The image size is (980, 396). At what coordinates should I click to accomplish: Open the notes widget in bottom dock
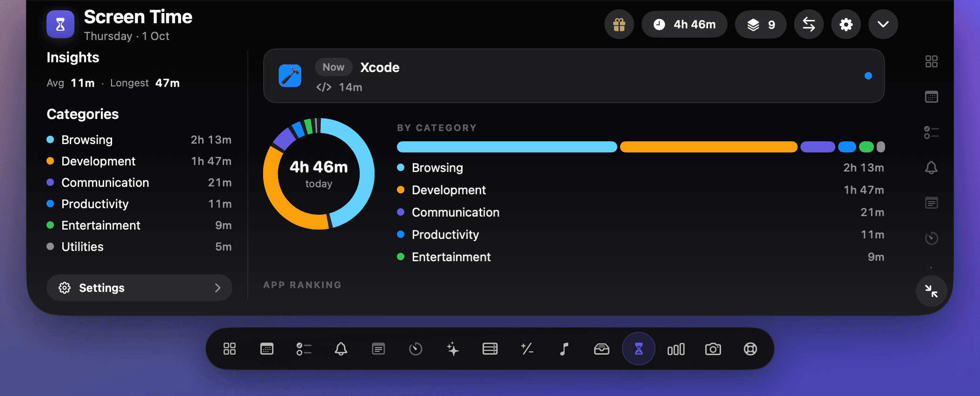[378, 349]
